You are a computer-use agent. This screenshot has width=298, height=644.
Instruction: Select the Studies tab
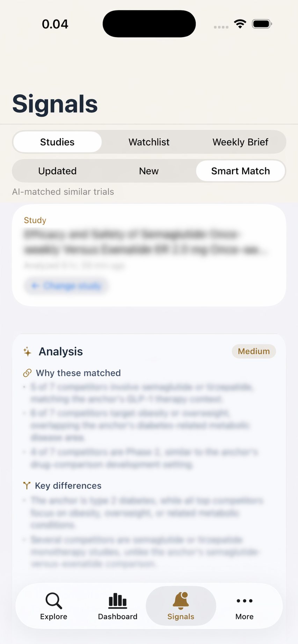(x=57, y=142)
